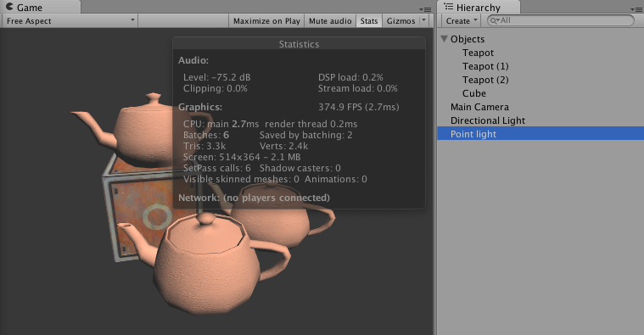Screen dimensions: 644x335
Task: Click the 374.9 FPS readout
Action: click(358, 107)
